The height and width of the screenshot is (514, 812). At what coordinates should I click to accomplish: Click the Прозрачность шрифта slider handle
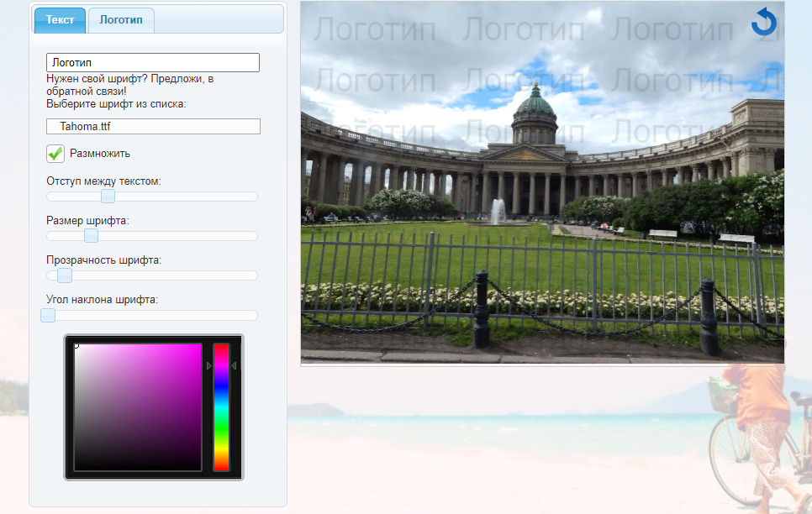point(64,275)
